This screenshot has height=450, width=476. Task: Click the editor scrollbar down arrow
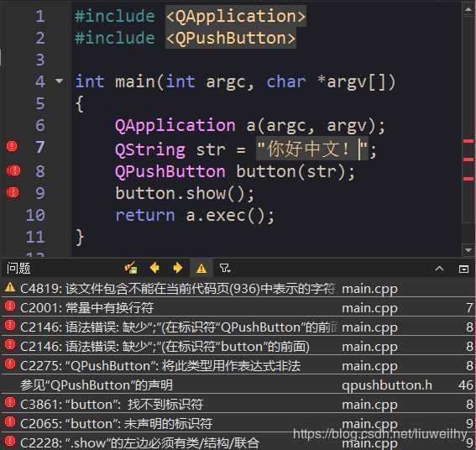(x=468, y=250)
